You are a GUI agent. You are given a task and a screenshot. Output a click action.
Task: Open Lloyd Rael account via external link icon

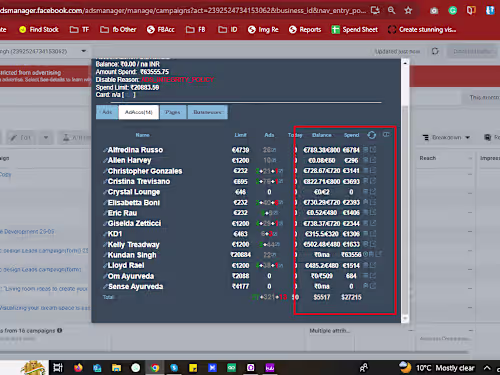[x=373, y=265]
